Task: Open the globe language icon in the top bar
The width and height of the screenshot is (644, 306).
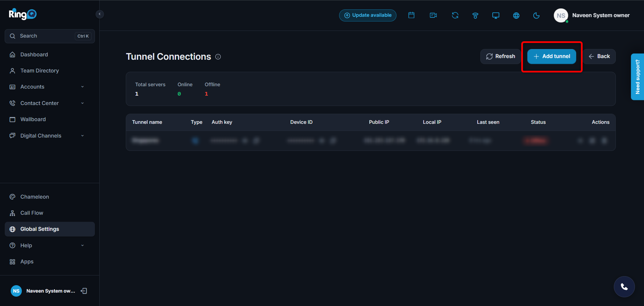Action: (x=516, y=15)
